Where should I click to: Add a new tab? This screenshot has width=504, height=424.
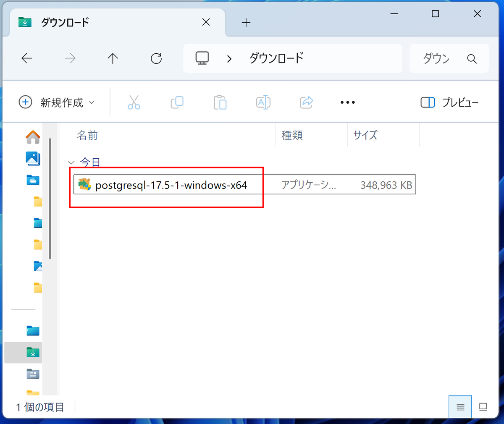[246, 23]
